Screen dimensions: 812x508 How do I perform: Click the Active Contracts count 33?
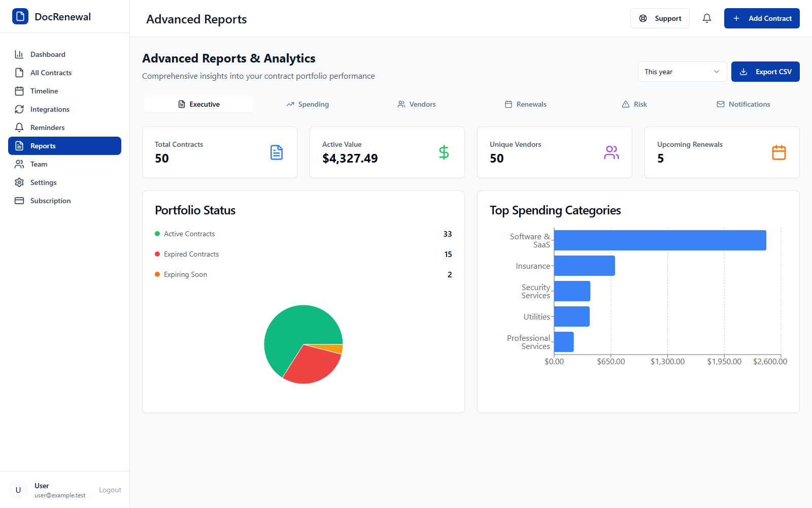click(448, 234)
